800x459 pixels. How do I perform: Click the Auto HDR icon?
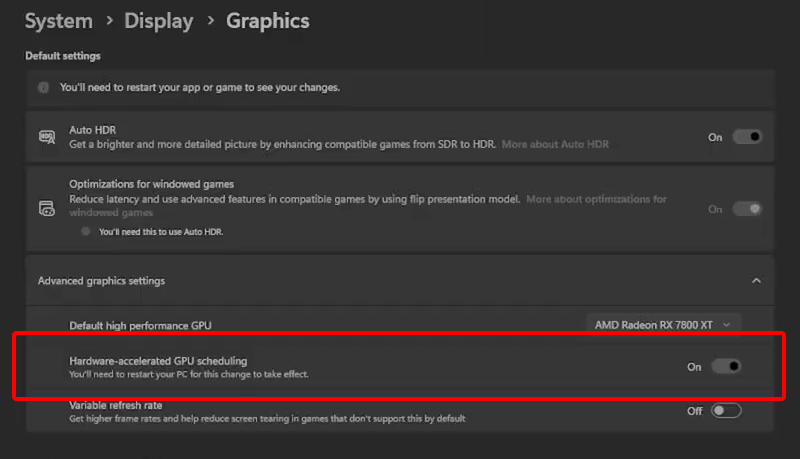coord(47,137)
